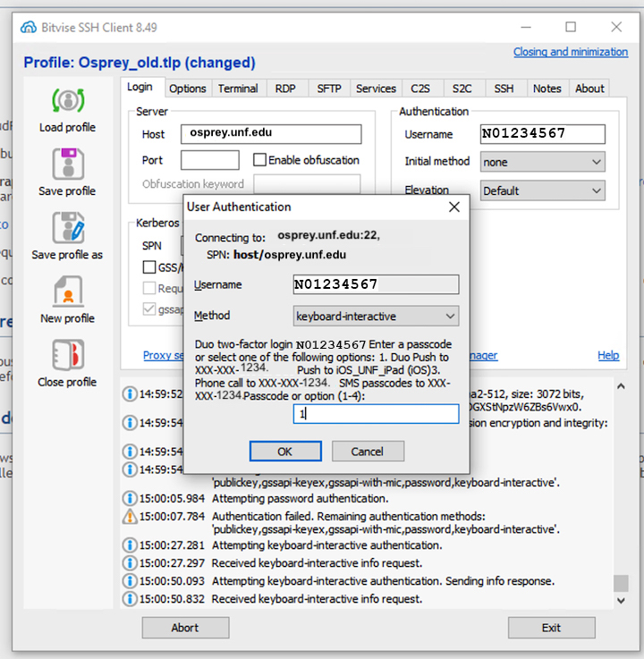The height and width of the screenshot is (659, 644).
Task: Click the log scrollbar up arrow
Action: [621, 386]
